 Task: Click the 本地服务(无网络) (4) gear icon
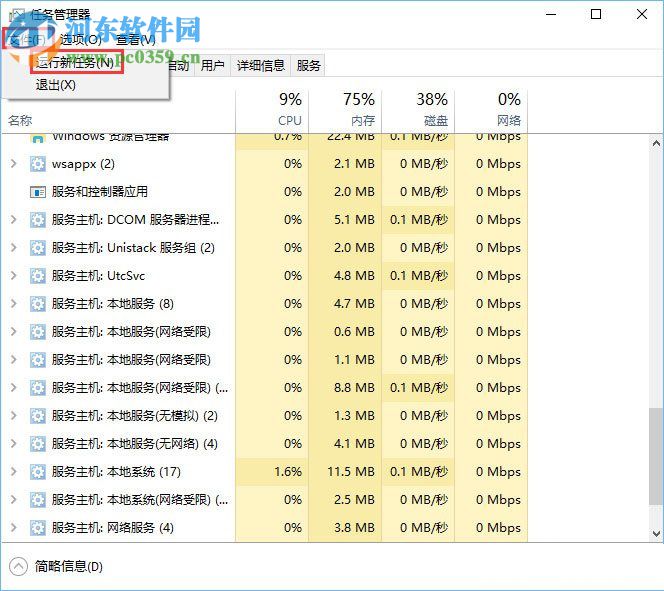coord(38,444)
